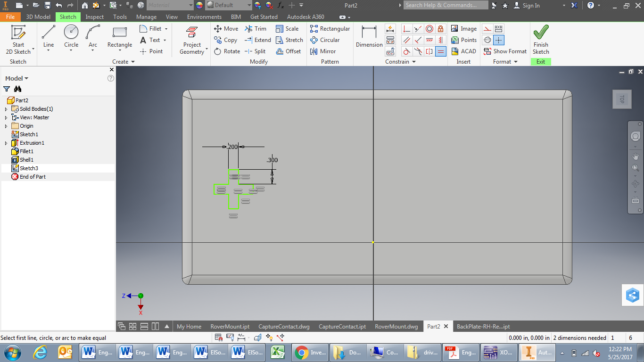Open the Material dropdown
This screenshot has height=362, width=644.
(170, 5)
